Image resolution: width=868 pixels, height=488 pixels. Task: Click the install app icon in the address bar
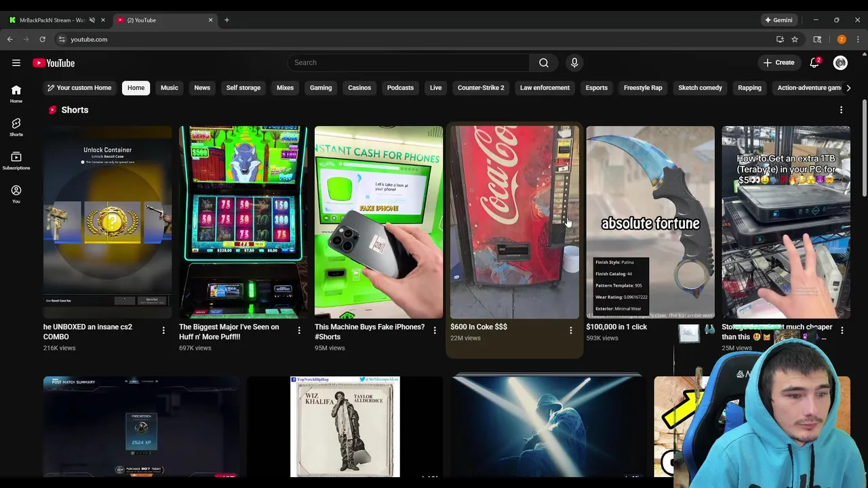pos(780,39)
